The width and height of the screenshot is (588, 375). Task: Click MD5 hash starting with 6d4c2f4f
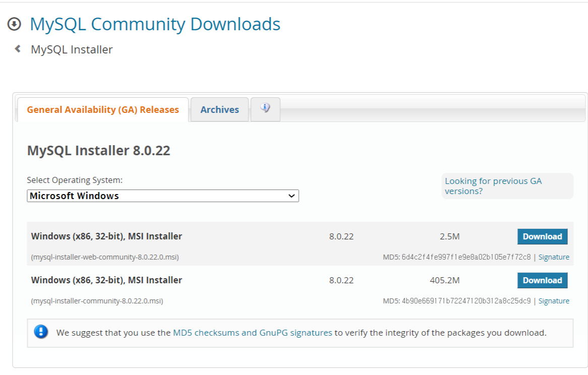(x=466, y=257)
